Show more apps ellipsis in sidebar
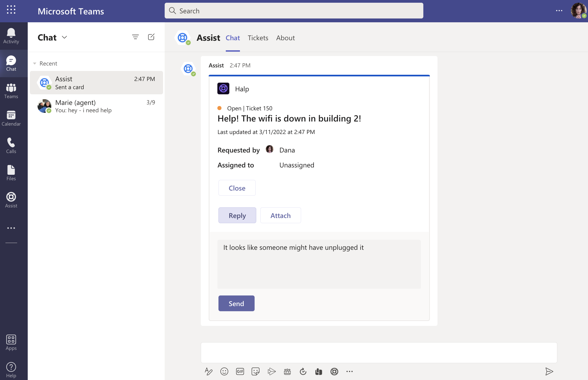This screenshot has height=380, width=588. tap(11, 228)
